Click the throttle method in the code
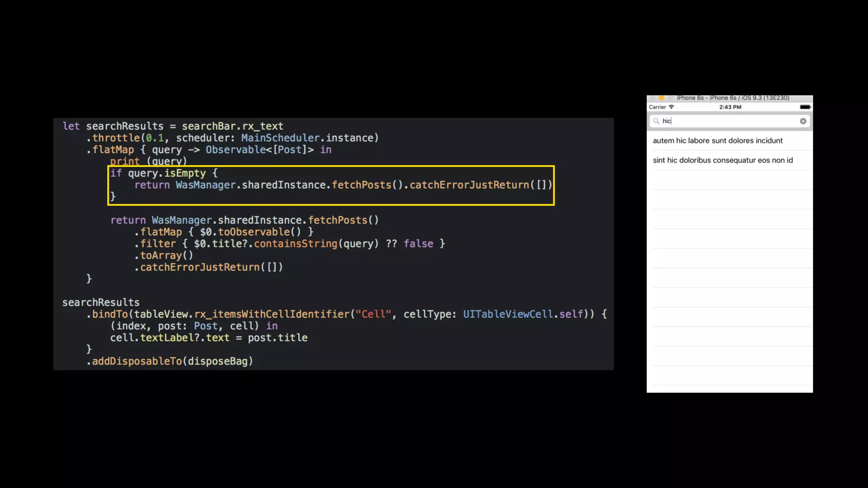 click(x=116, y=138)
